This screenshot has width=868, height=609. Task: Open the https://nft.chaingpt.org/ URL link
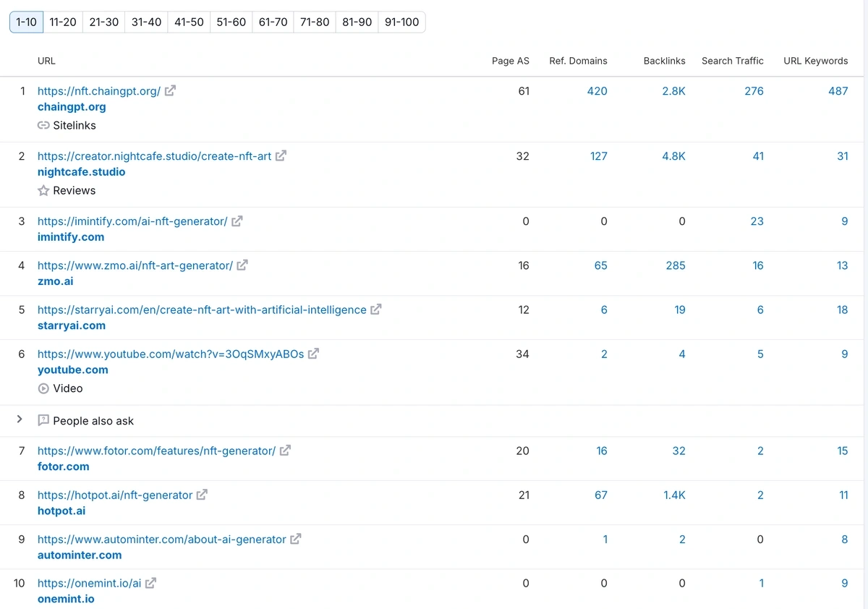99,91
